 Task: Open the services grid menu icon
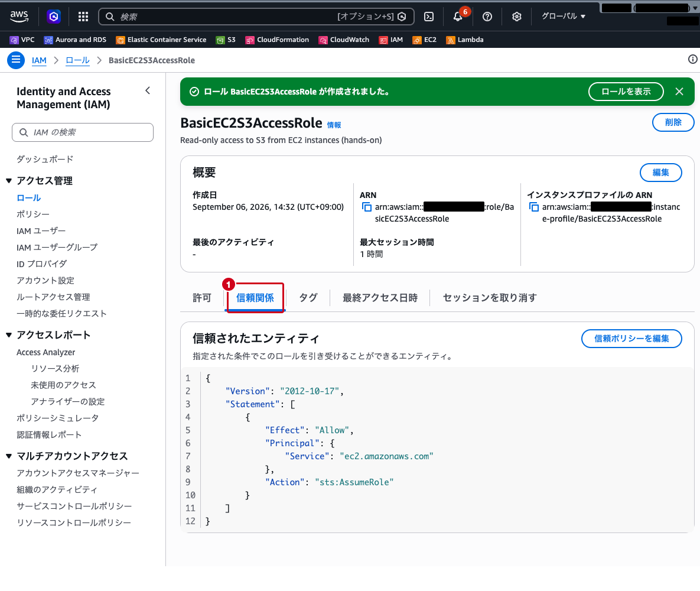point(83,17)
